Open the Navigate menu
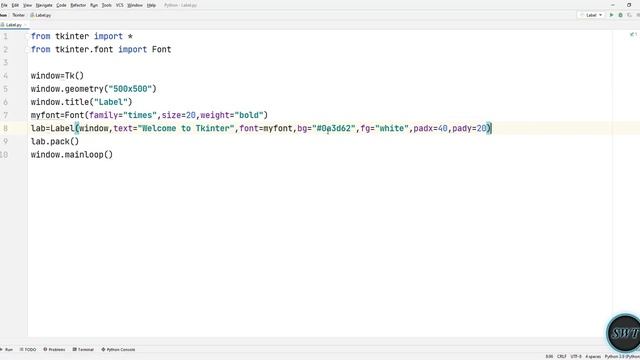640x360 pixels. point(44,5)
